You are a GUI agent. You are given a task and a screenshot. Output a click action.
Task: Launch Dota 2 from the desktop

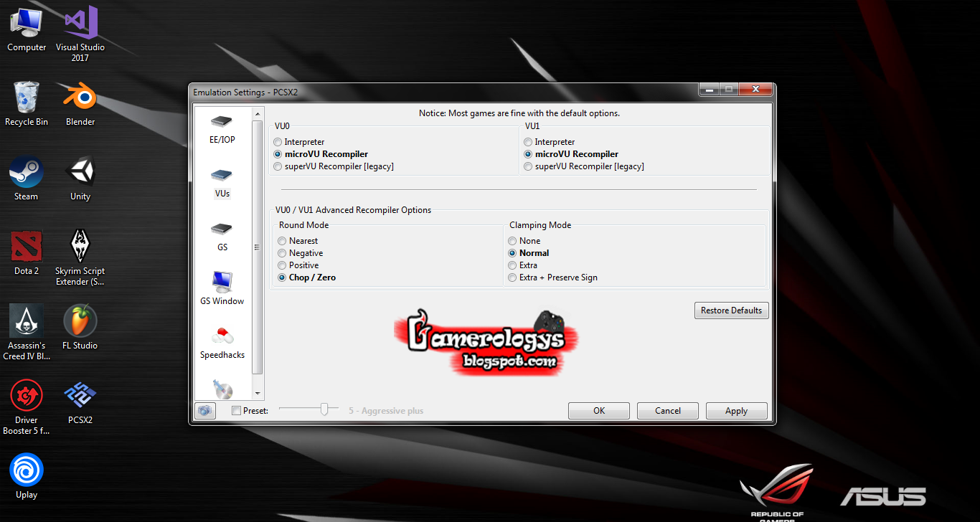click(27, 253)
